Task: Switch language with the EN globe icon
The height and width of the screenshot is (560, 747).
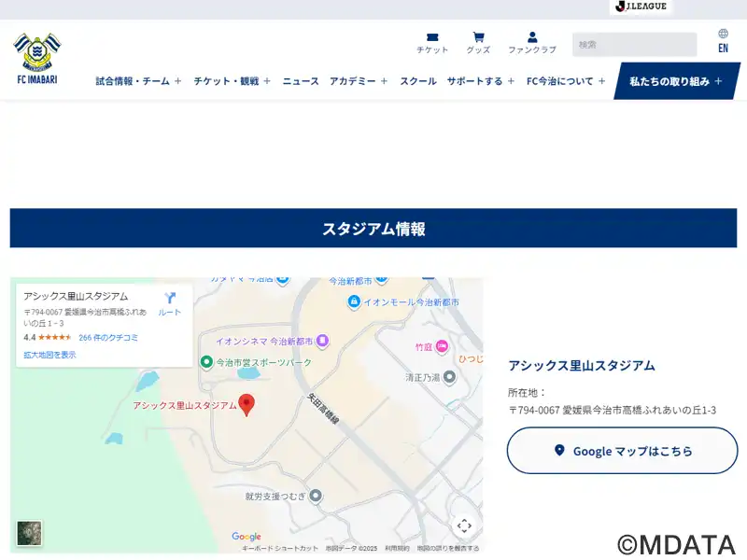Action: click(x=723, y=41)
